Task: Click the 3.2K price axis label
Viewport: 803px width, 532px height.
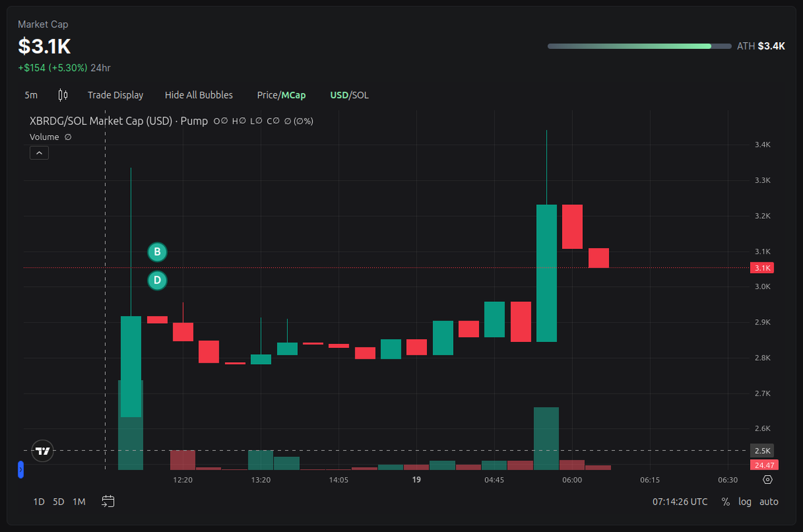Action: pos(763,216)
